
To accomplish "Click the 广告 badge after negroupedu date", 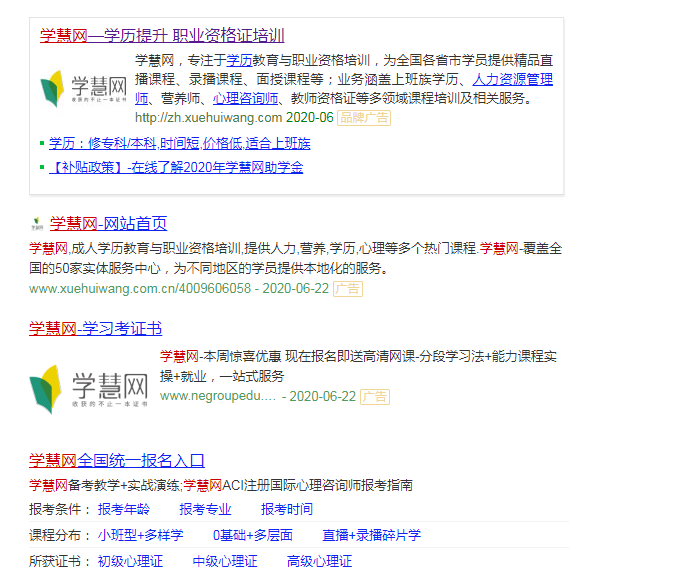I will (x=375, y=397).
